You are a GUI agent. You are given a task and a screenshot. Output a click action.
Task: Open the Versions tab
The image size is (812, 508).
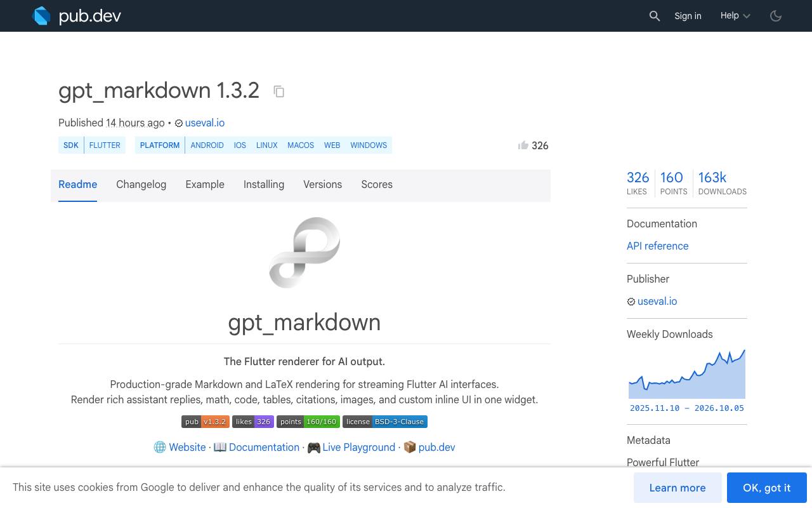pyautogui.click(x=322, y=185)
